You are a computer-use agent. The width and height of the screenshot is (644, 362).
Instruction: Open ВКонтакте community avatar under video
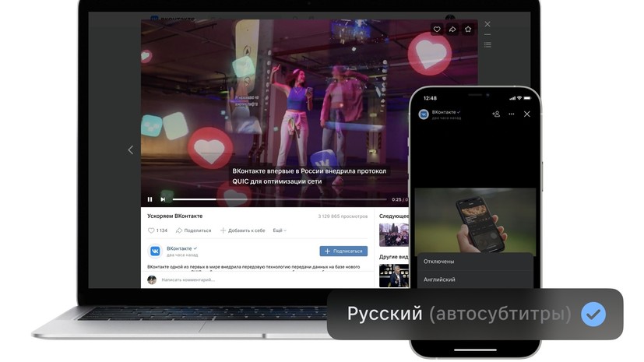155,251
